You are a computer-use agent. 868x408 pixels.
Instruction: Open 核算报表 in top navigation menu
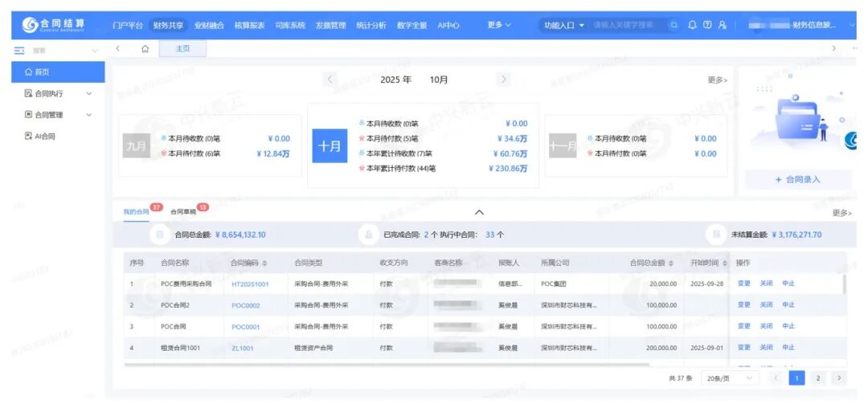tap(248, 25)
